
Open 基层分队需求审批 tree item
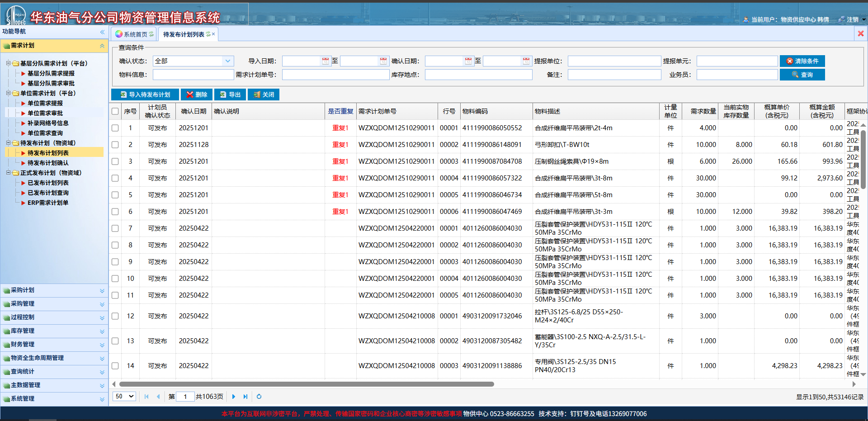[x=51, y=83]
